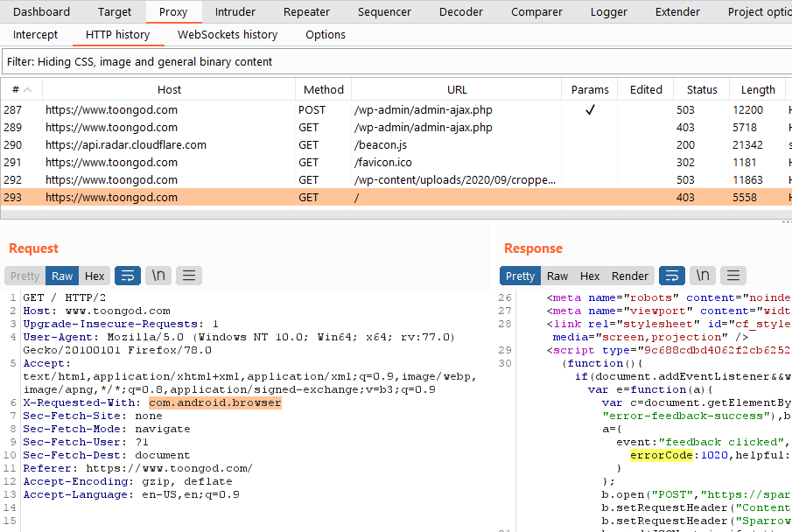
Task: Toggle non-printable characters \n in Response panel
Action: [x=703, y=276]
